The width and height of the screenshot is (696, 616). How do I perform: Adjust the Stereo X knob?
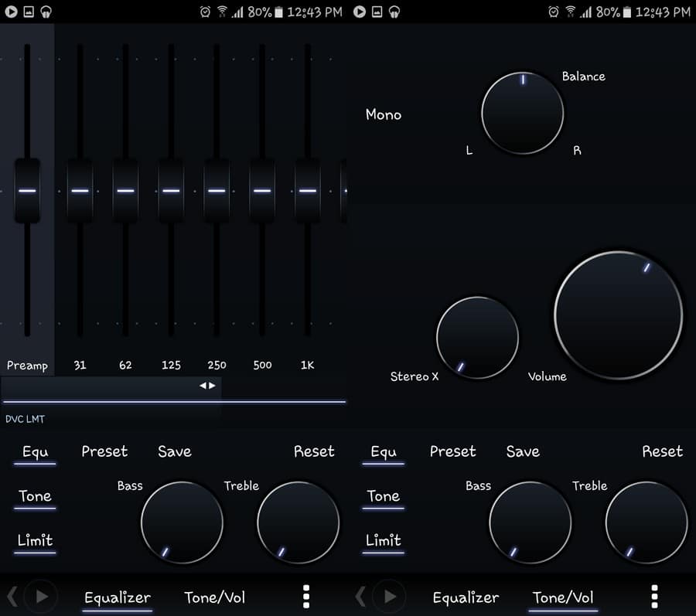coord(477,336)
